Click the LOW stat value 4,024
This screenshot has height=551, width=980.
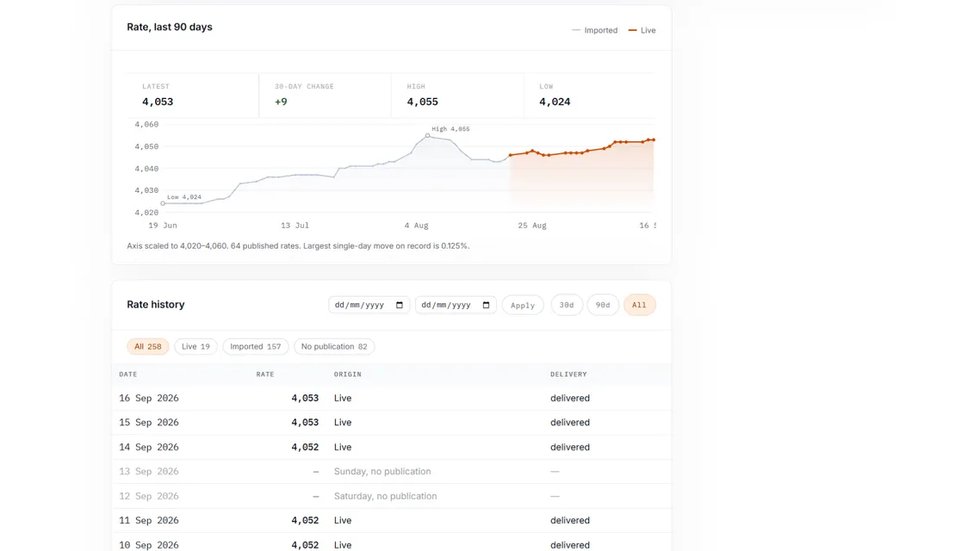tap(555, 102)
